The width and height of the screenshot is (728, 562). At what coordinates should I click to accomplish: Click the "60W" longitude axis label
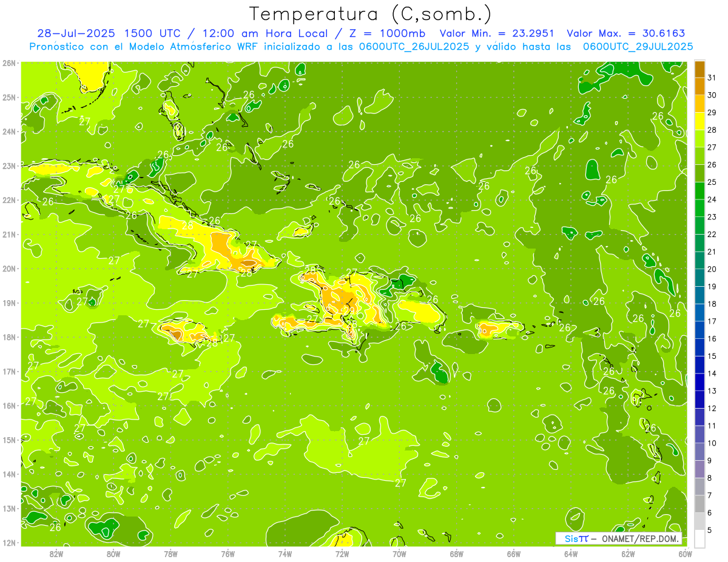click(x=685, y=554)
